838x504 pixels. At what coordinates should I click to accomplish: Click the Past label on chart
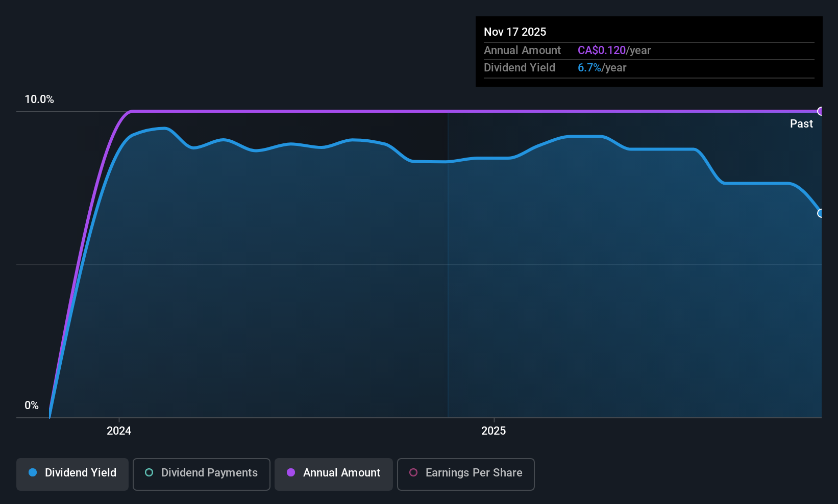(801, 123)
